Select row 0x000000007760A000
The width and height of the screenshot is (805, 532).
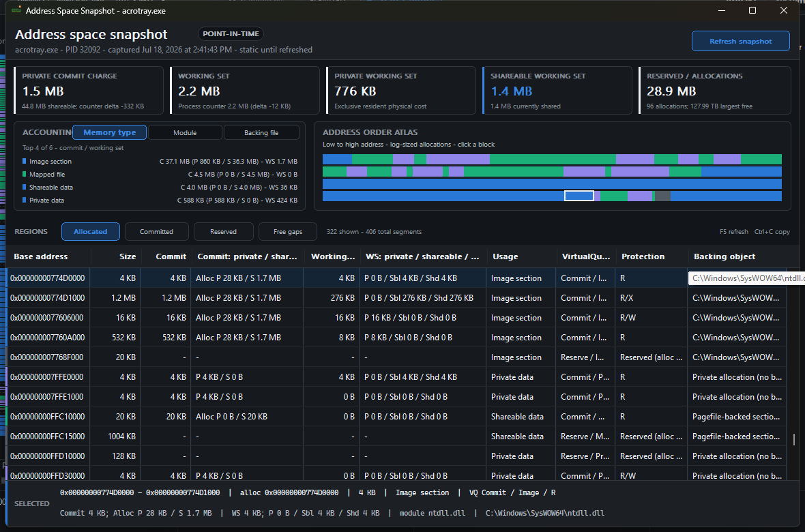coord(396,338)
